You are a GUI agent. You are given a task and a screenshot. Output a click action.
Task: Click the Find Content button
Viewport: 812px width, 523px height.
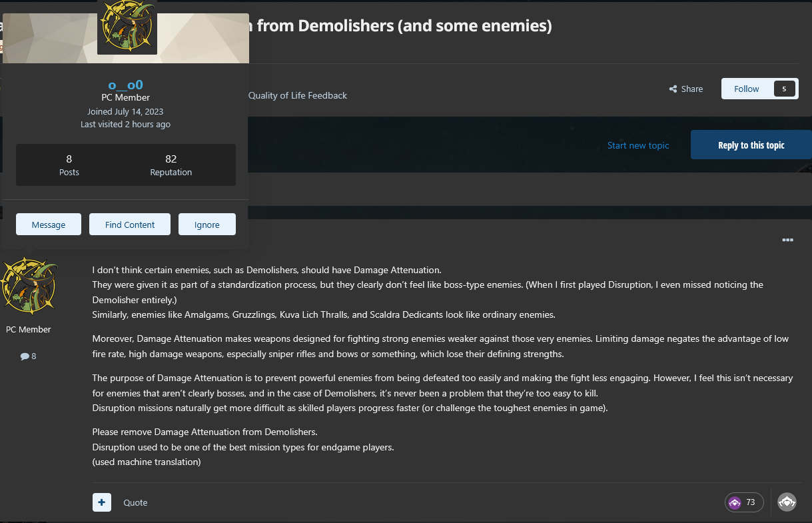[x=130, y=225]
